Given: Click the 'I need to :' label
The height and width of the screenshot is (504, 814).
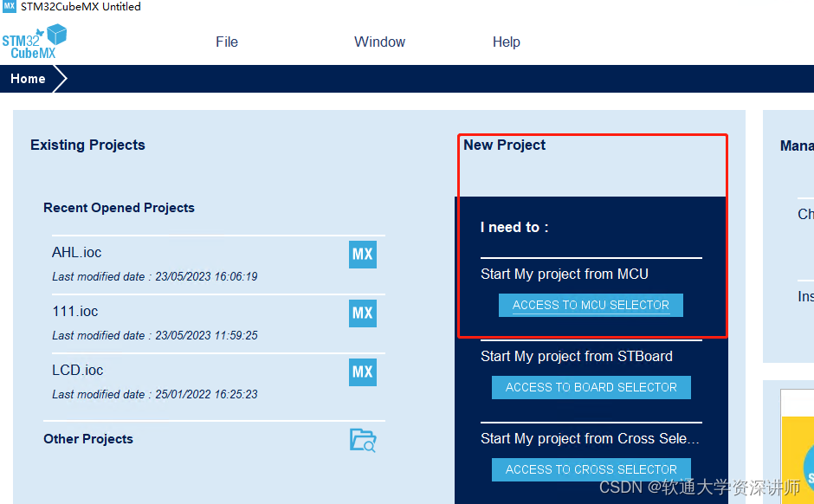Looking at the screenshot, I should [514, 228].
